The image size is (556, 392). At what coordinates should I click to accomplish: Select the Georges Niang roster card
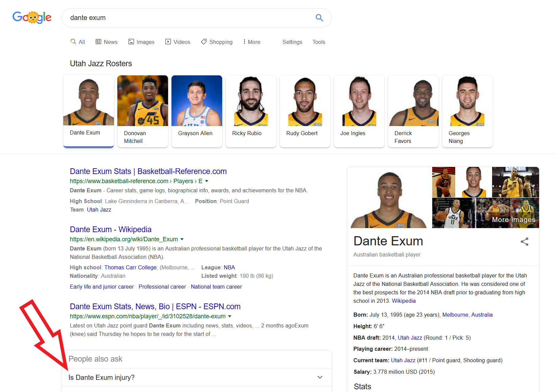pos(467,111)
